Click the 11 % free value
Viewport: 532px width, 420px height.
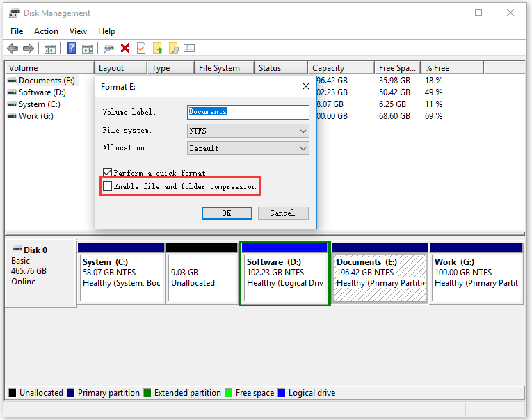pyautogui.click(x=434, y=104)
